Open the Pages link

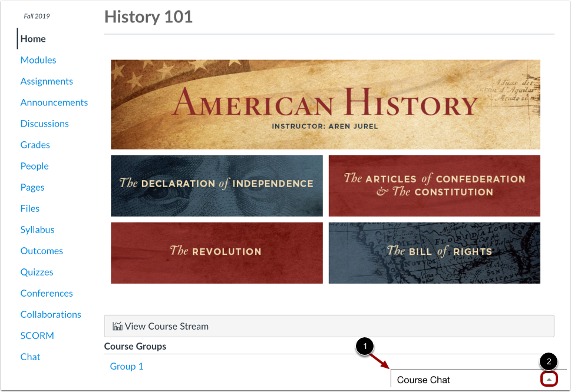point(32,187)
